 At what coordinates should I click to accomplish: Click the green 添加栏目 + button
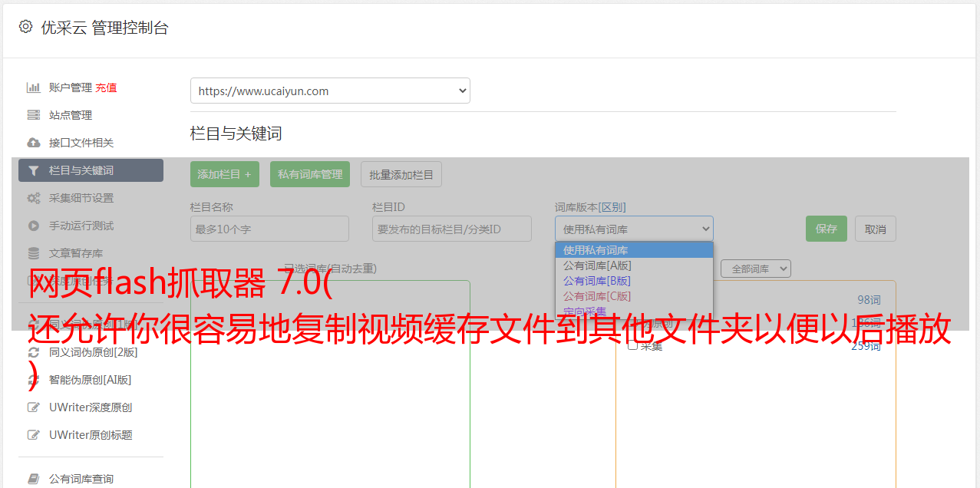point(225,174)
